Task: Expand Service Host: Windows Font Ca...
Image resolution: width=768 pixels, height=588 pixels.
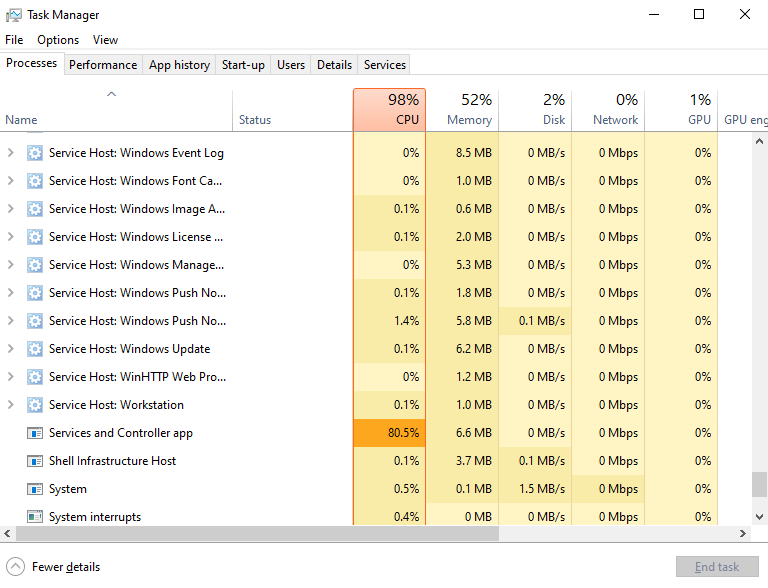Action: click(x=10, y=181)
